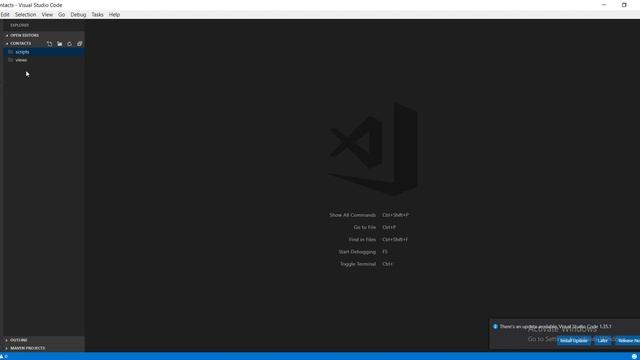This screenshot has height=360, width=640.
Task: Click the scripts folder icon
Action: [x=11, y=52]
